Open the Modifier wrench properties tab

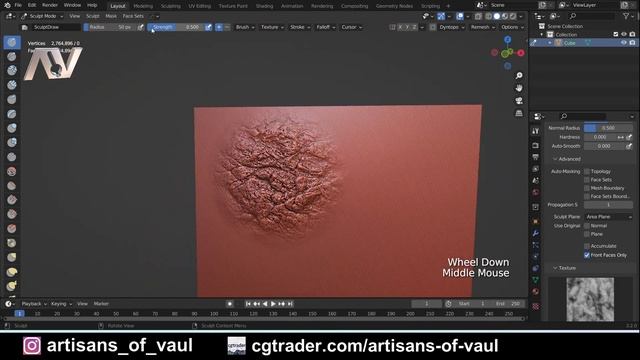pyautogui.click(x=536, y=233)
